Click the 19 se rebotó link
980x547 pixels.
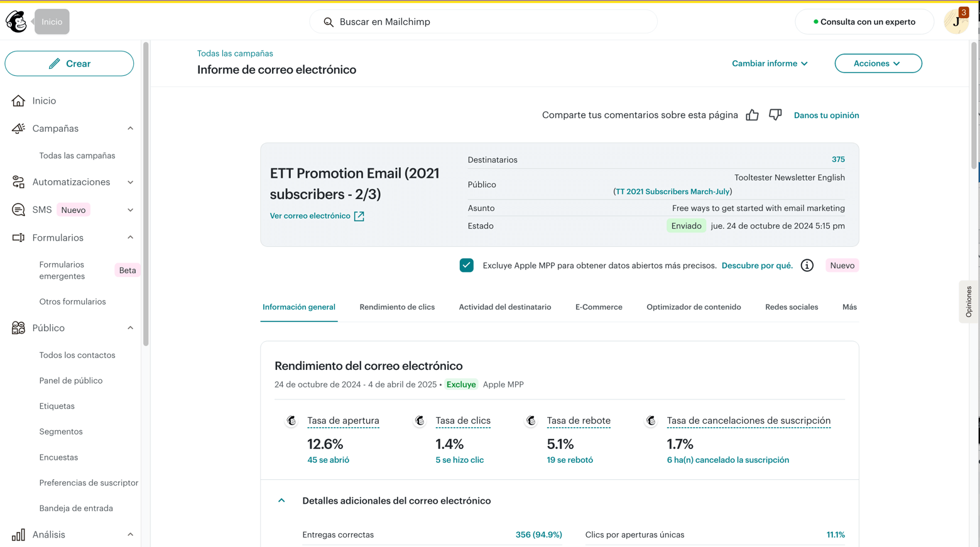coord(570,460)
